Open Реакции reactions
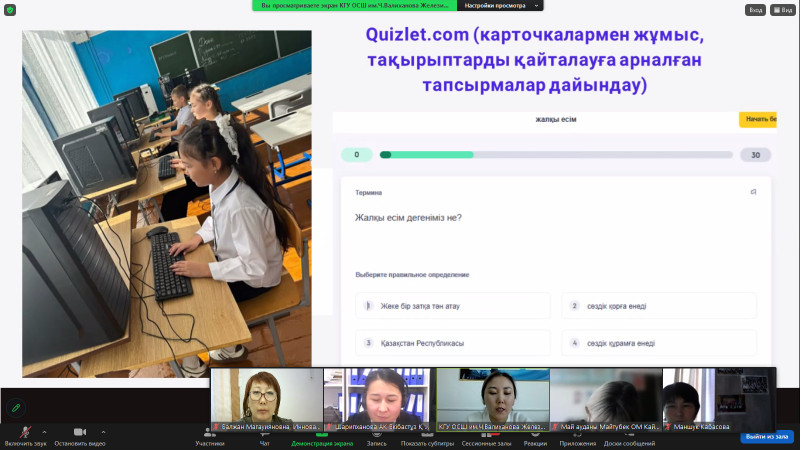This screenshot has width=800, height=450. coord(535,432)
